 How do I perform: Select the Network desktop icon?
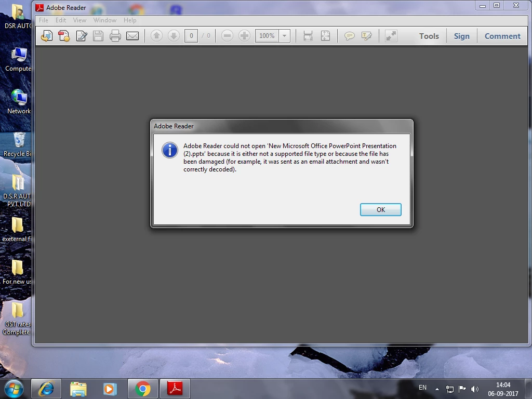[x=19, y=102]
